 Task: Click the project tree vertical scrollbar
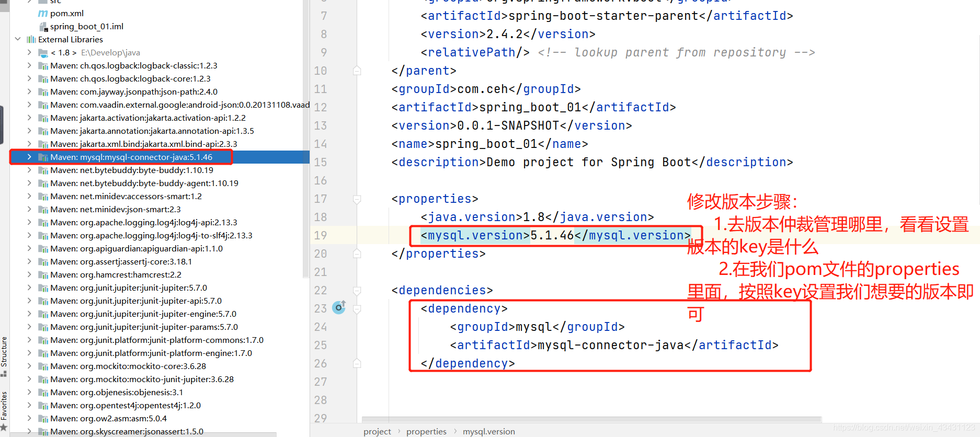pyautogui.click(x=306, y=139)
